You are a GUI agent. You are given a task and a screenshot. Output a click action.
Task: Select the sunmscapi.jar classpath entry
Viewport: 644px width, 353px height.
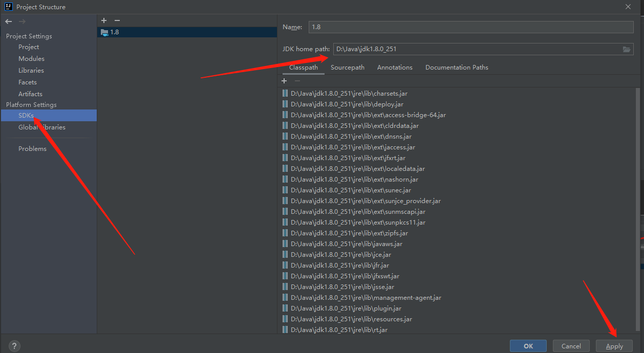coord(358,212)
